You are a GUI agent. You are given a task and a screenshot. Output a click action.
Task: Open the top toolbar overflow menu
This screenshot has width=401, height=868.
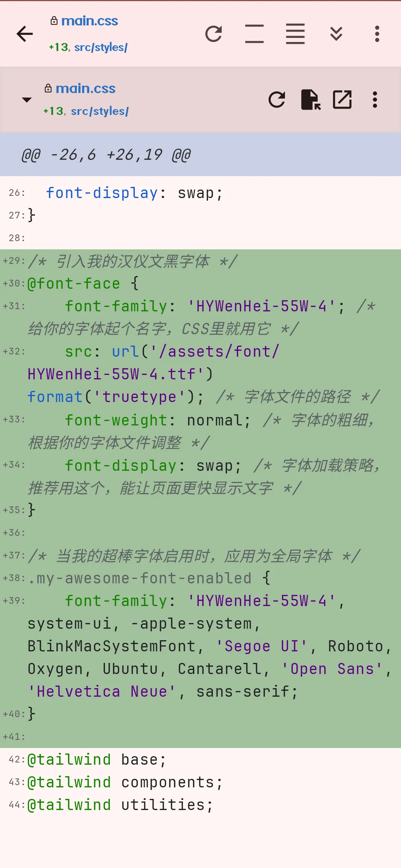(377, 34)
